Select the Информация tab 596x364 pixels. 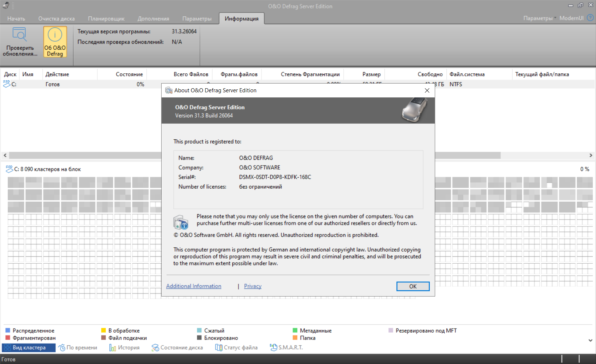[241, 19]
